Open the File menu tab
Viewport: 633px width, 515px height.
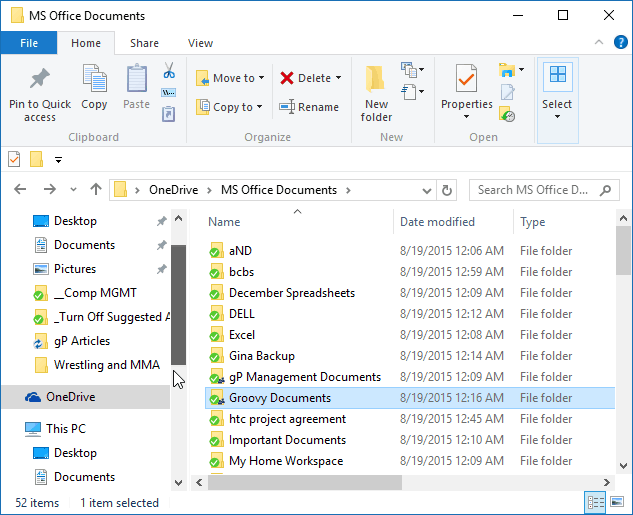(29, 43)
